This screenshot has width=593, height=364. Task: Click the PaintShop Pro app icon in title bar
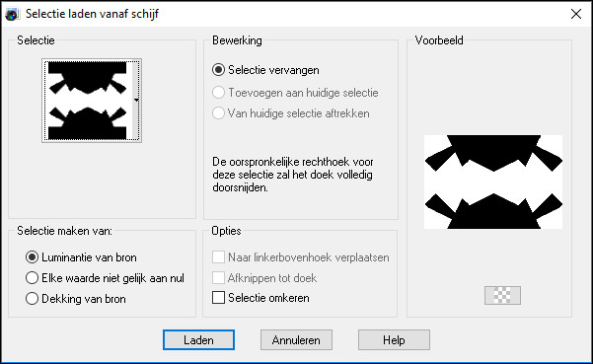[12, 15]
